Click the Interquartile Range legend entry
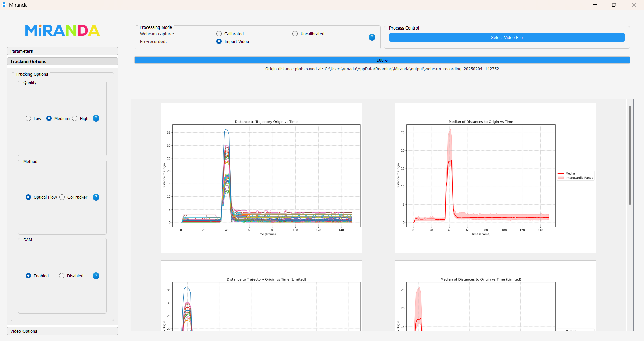Screen dimensions: 644x341 [x=576, y=178]
